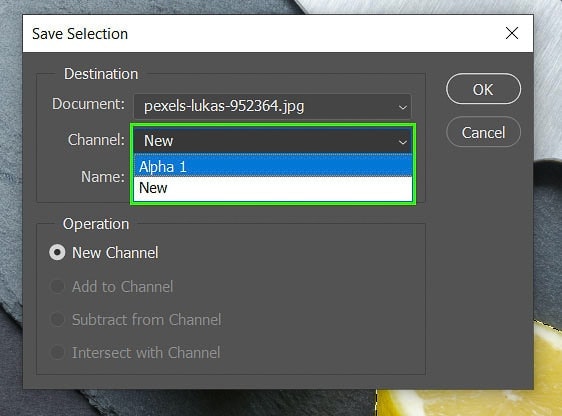Open the Document dropdown showing pexels-lukas-952364.jpg
The image size is (562, 416).
click(272, 106)
